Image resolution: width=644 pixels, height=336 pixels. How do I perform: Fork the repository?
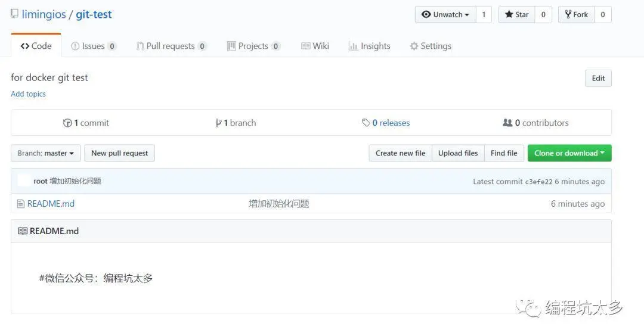pos(576,14)
